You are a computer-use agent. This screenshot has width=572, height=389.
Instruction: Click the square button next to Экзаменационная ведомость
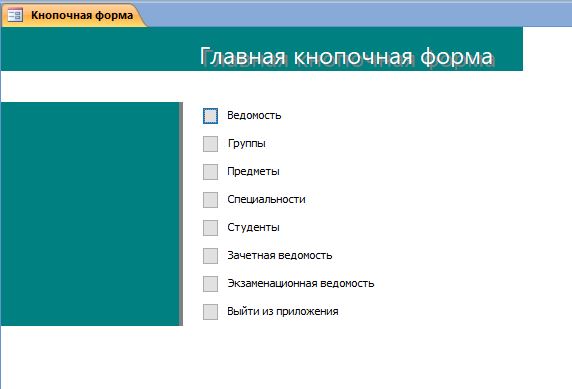[x=210, y=284]
